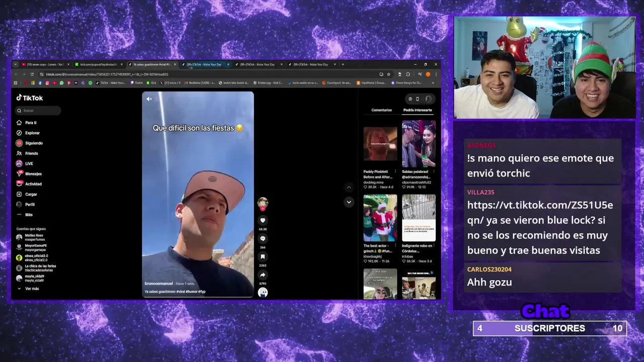Open the Indignante robo en Córdoba thumbnail
644x362 pixels.
419,218
